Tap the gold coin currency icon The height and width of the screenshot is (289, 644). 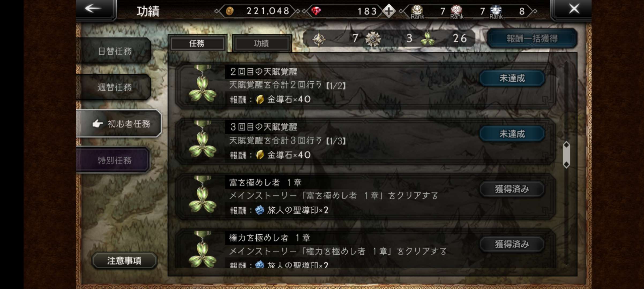230,11
